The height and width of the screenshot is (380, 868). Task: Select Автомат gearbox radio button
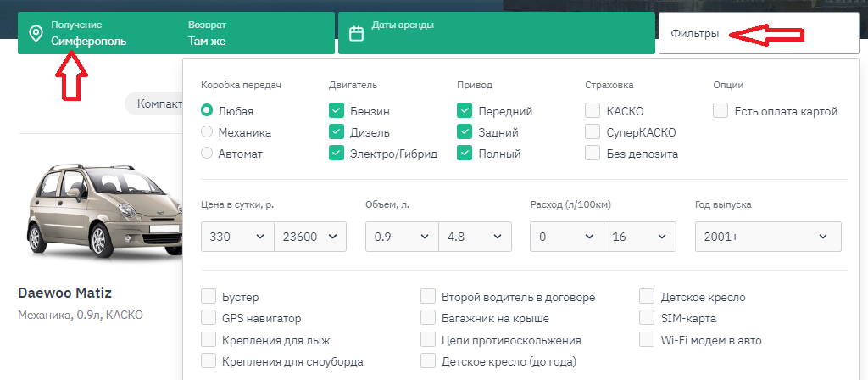207,154
